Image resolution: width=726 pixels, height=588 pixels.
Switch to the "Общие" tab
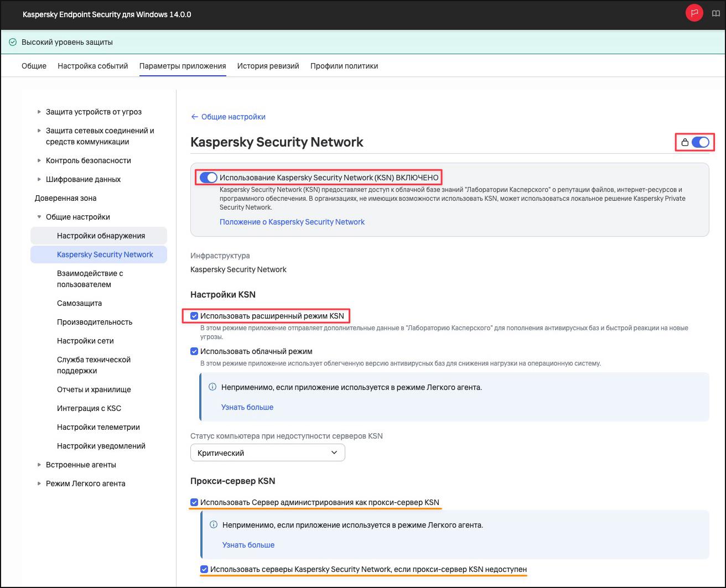[x=34, y=66]
